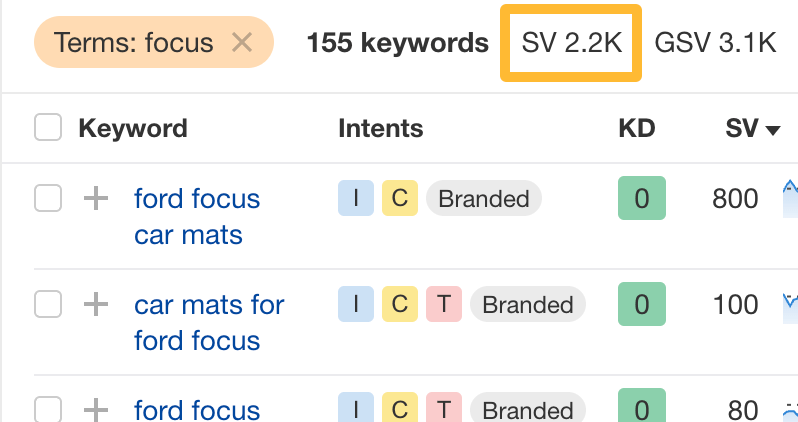Click the 'Terms: focus' filter chip
Image resolution: width=798 pixels, height=422 pixels.
click(133, 42)
